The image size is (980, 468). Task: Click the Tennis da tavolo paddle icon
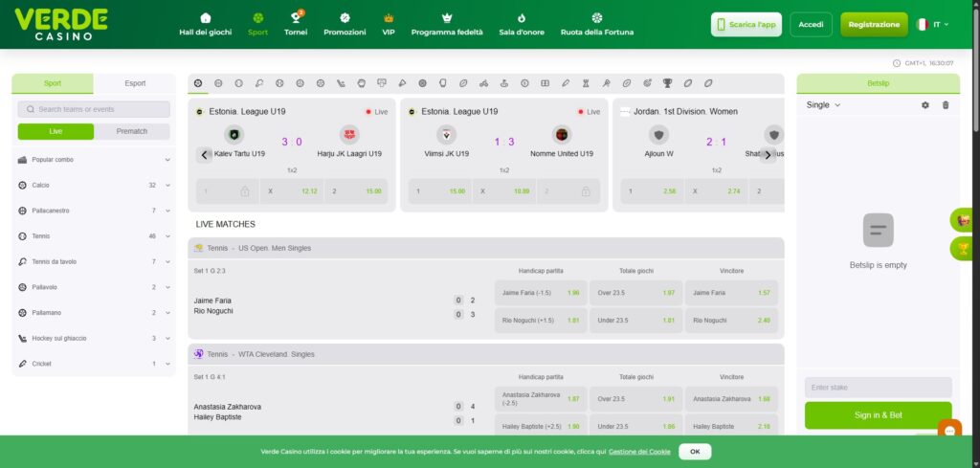point(23,262)
